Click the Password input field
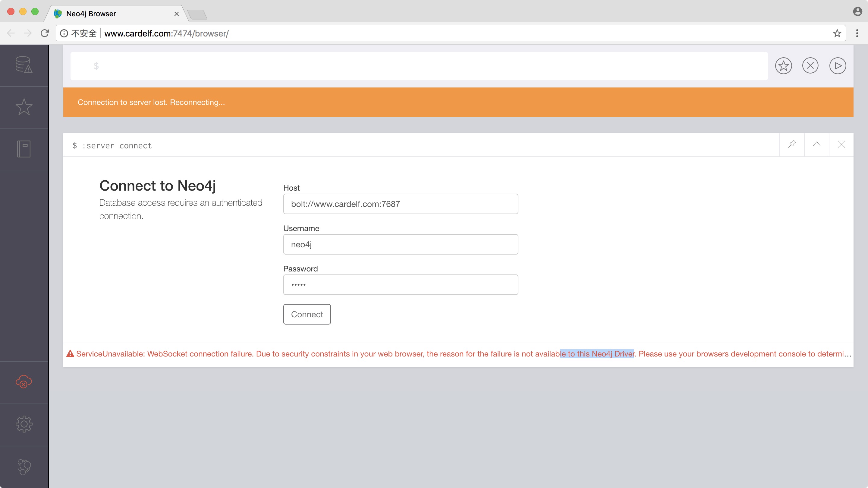The height and width of the screenshot is (488, 868). click(x=401, y=285)
